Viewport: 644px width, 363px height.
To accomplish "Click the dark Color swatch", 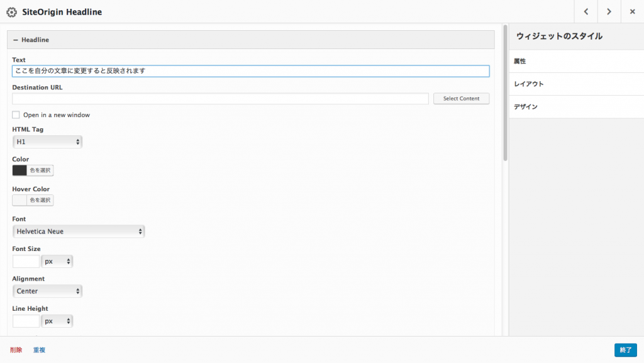I will [20, 170].
